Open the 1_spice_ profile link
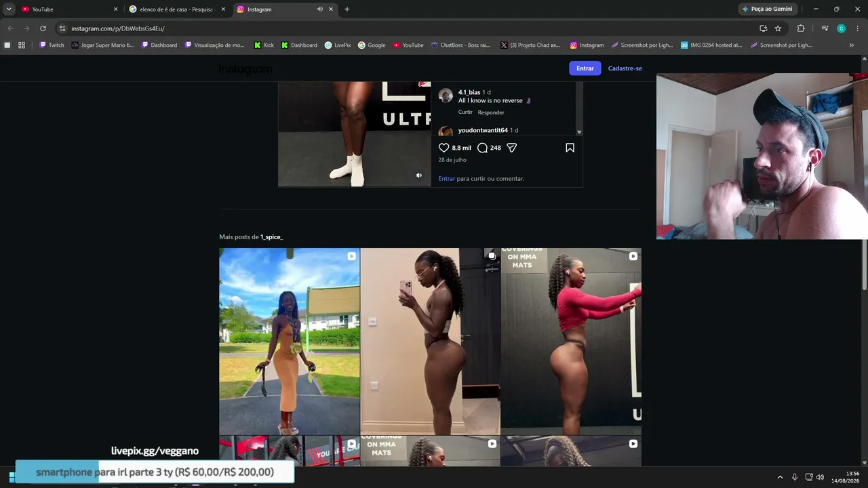 point(271,237)
